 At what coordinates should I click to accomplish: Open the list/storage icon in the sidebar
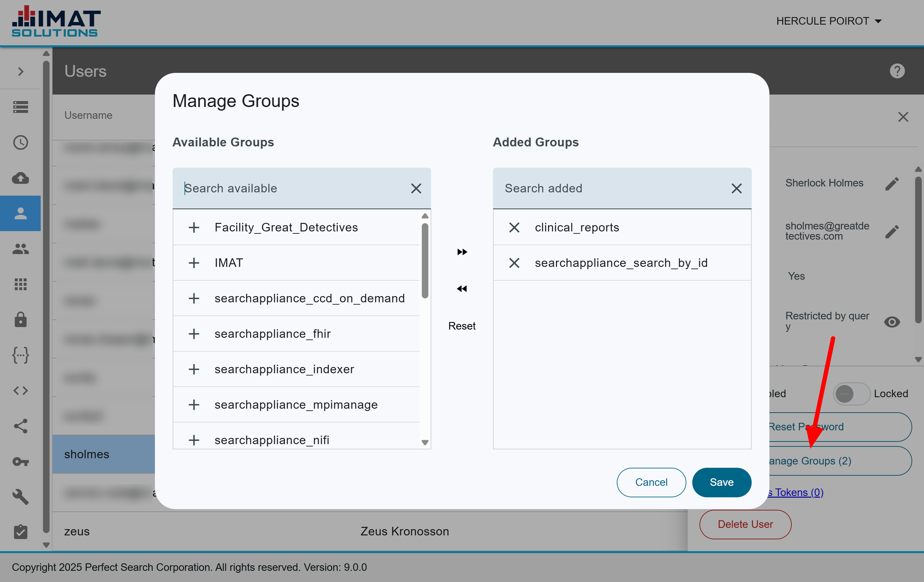point(21,107)
